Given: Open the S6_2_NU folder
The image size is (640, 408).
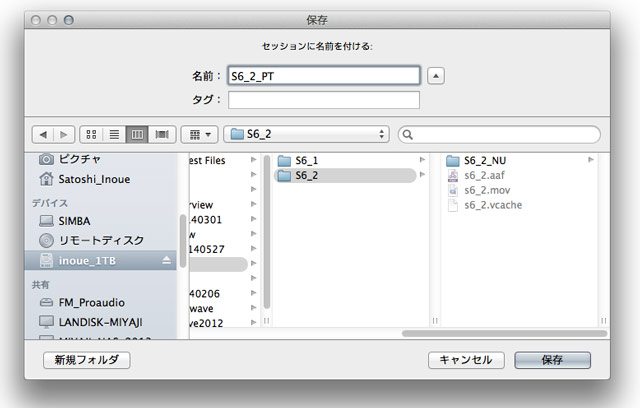Looking at the screenshot, I should tap(520, 160).
